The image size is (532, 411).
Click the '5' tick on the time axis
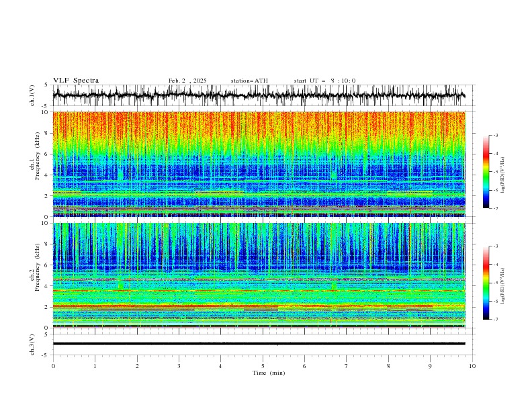263,366
